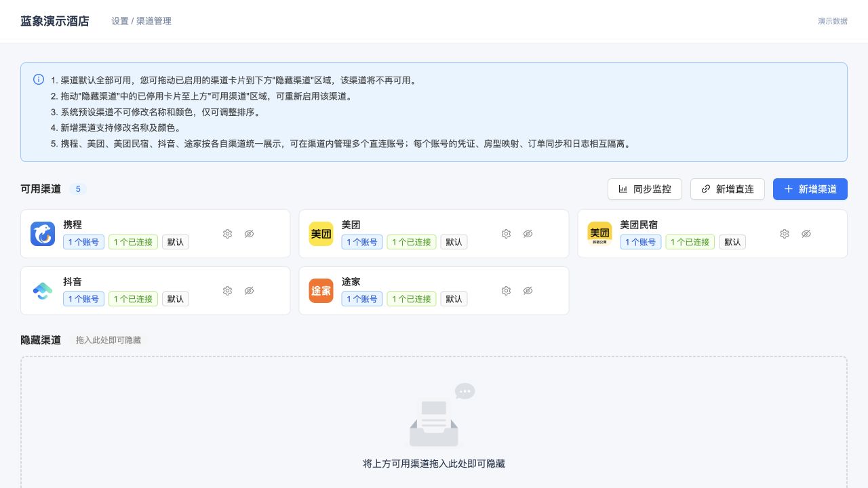Click 1个已连接 tag on 美团民宿 card
This screenshot has width=868, height=488.
coord(690,242)
